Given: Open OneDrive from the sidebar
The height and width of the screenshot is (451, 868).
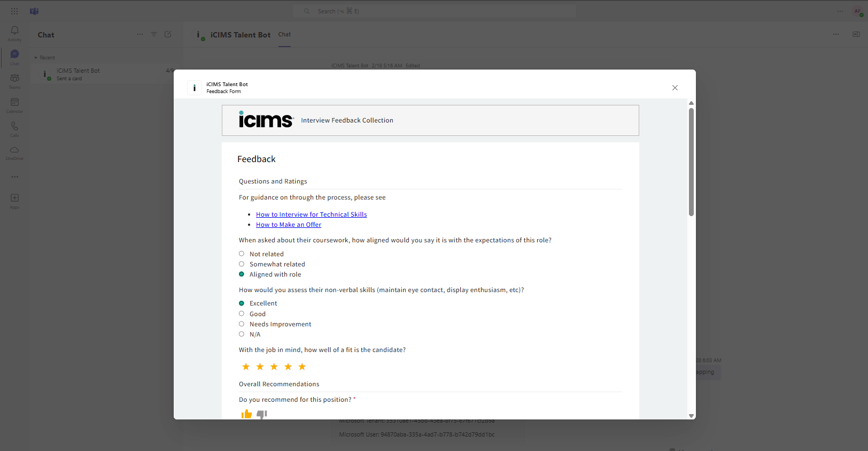Looking at the screenshot, I should coord(14,152).
